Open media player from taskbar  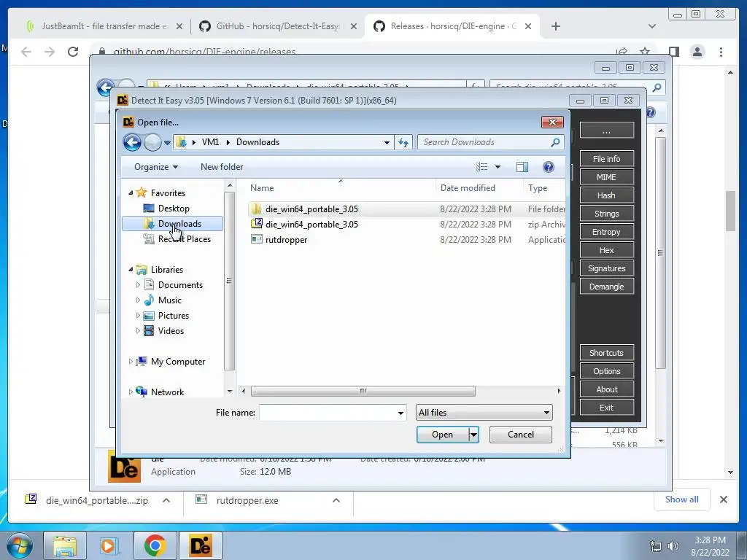click(x=108, y=545)
